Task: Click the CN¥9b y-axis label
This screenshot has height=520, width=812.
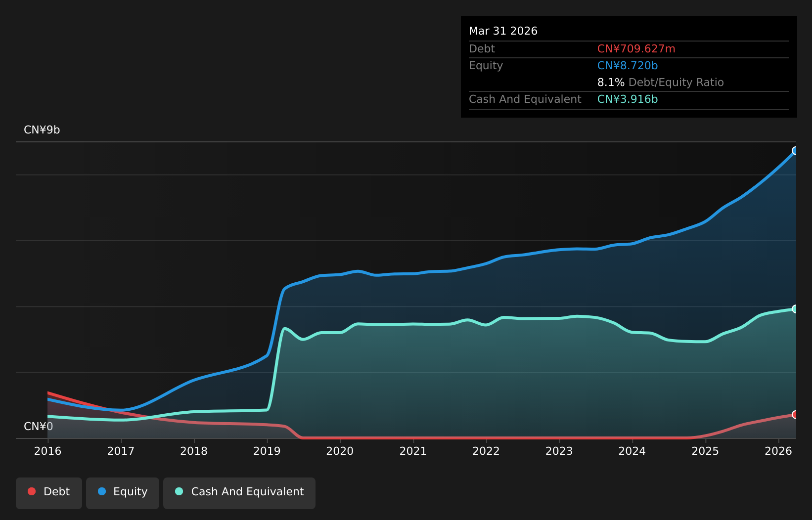Action: tap(42, 130)
